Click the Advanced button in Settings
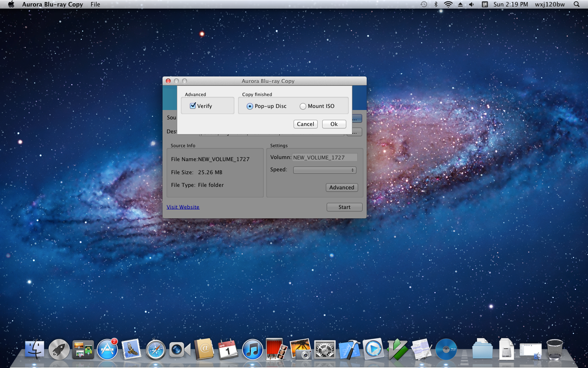 [342, 187]
